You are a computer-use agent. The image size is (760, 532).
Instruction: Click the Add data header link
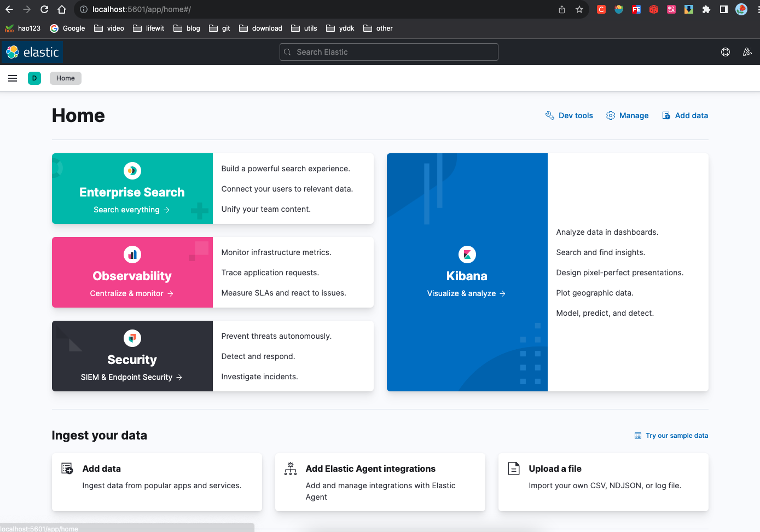[x=685, y=115]
